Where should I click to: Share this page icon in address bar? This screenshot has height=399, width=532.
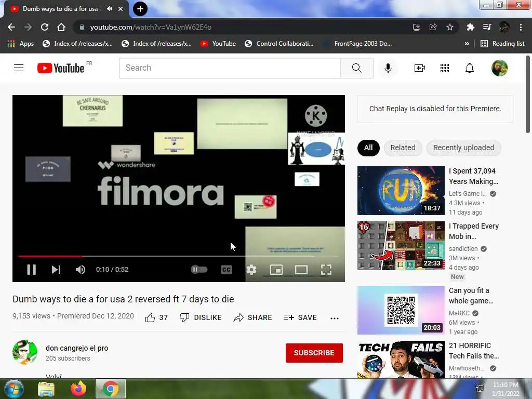point(433,27)
